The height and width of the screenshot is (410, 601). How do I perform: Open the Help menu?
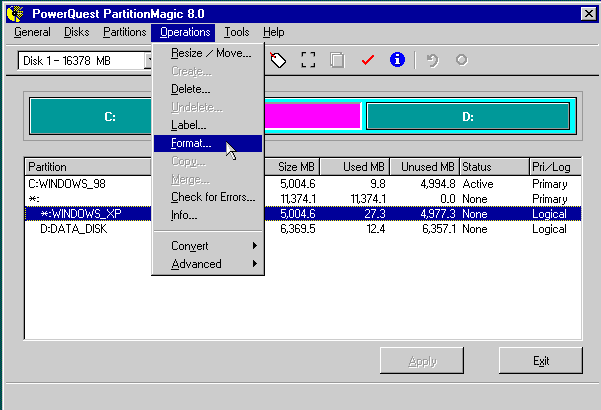pos(274,32)
